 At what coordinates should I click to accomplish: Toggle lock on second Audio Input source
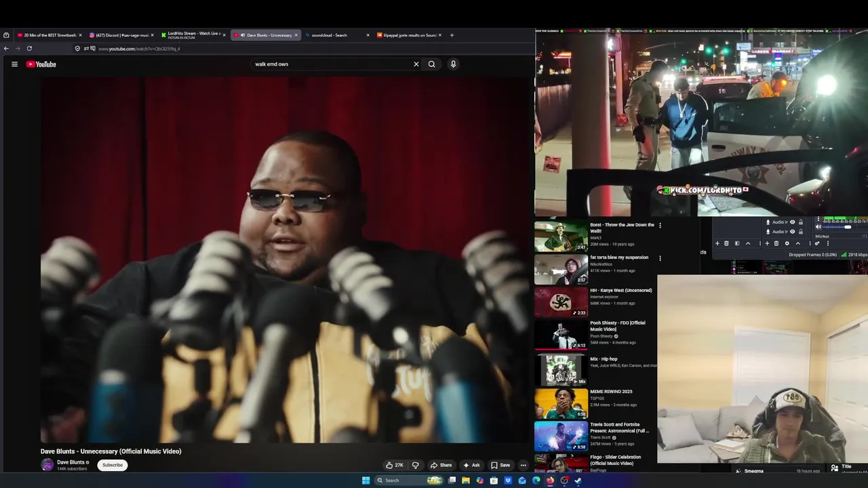(x=801, y=232)
